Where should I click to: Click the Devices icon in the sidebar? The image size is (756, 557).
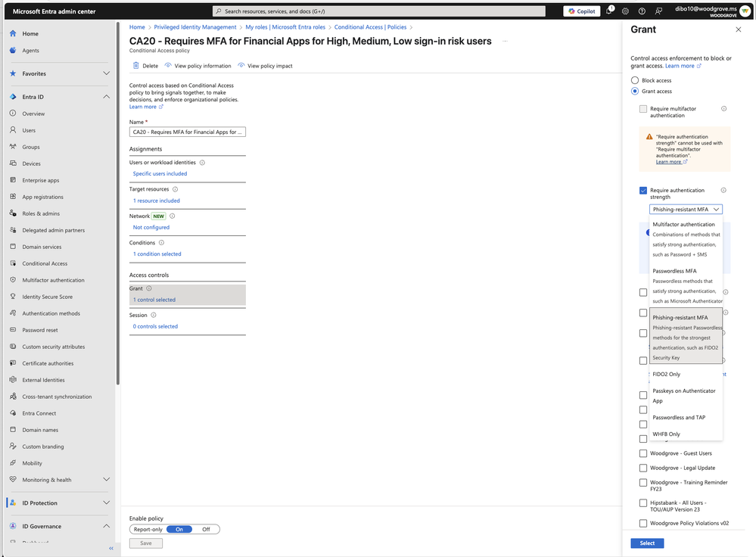pyautogui.click(x=13, y=163)
